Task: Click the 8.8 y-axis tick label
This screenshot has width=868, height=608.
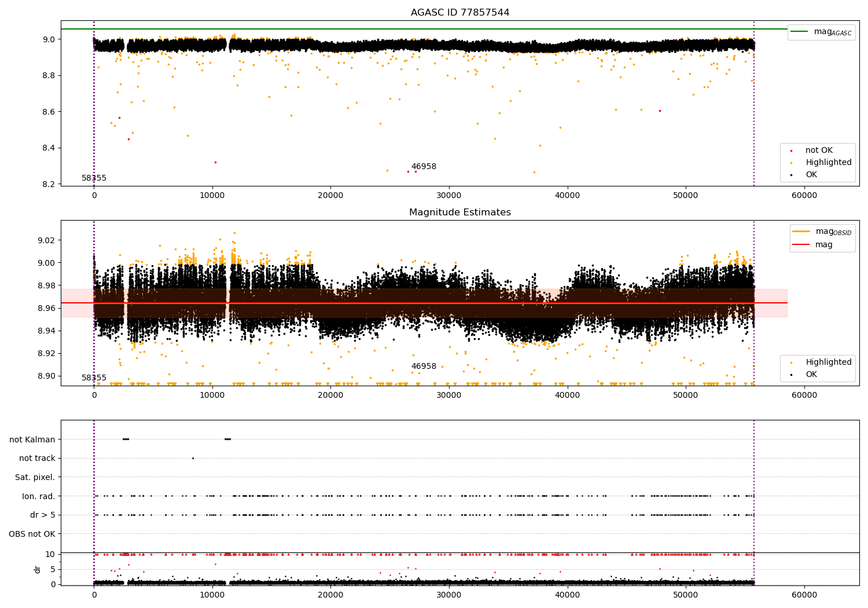Action: [x=49, y=76]
